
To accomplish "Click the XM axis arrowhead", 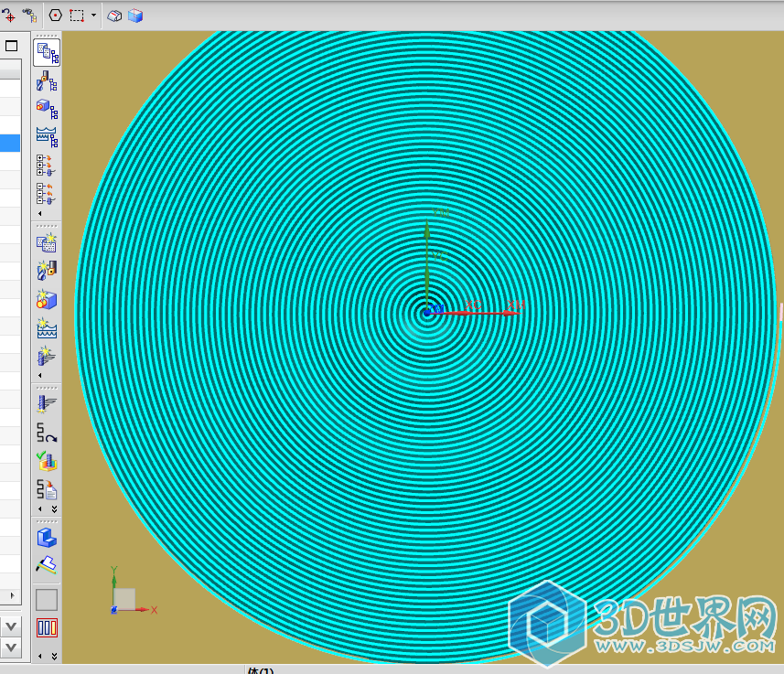I will [512, 313].
